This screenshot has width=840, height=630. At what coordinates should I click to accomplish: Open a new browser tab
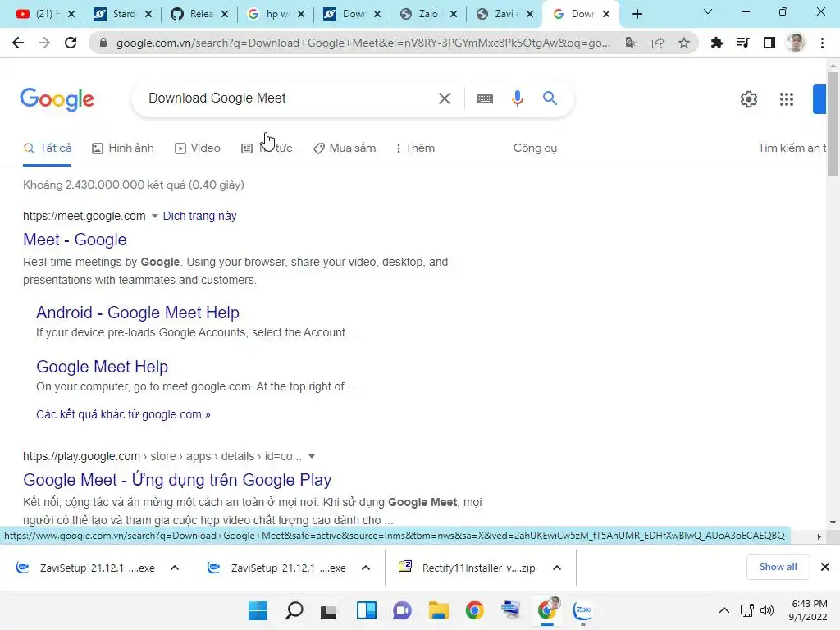coord(637,15)
